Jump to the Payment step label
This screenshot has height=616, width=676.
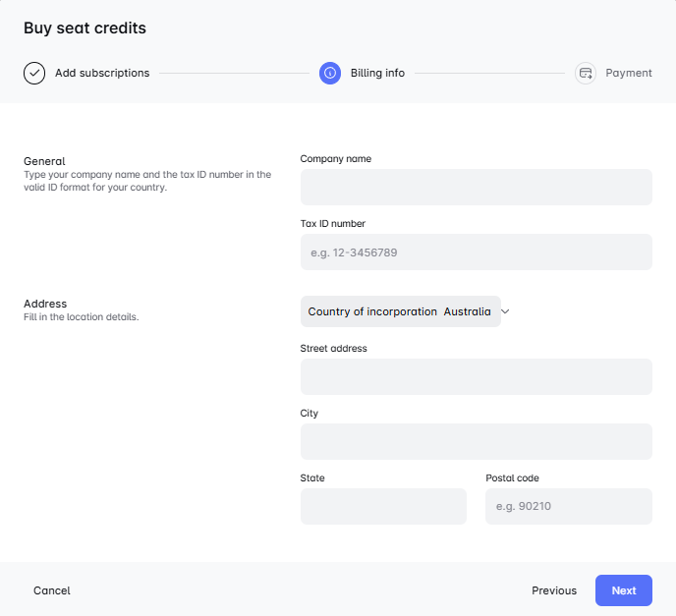(x=629, y=73)
